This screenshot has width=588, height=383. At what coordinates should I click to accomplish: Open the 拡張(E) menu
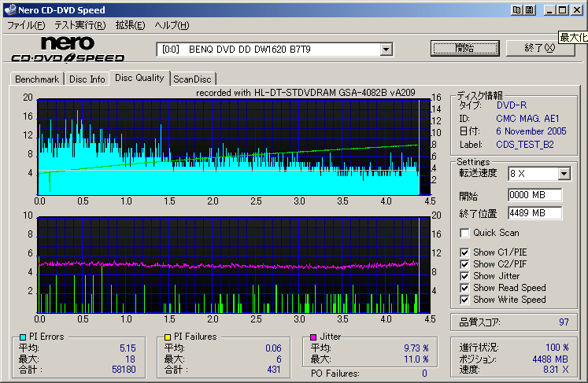point(130,25)
